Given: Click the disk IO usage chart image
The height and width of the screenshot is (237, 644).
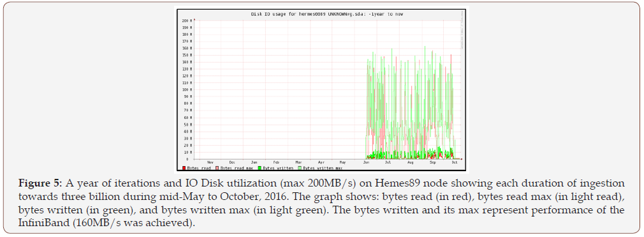Looking at the screenshot, I should click(322, 89).
